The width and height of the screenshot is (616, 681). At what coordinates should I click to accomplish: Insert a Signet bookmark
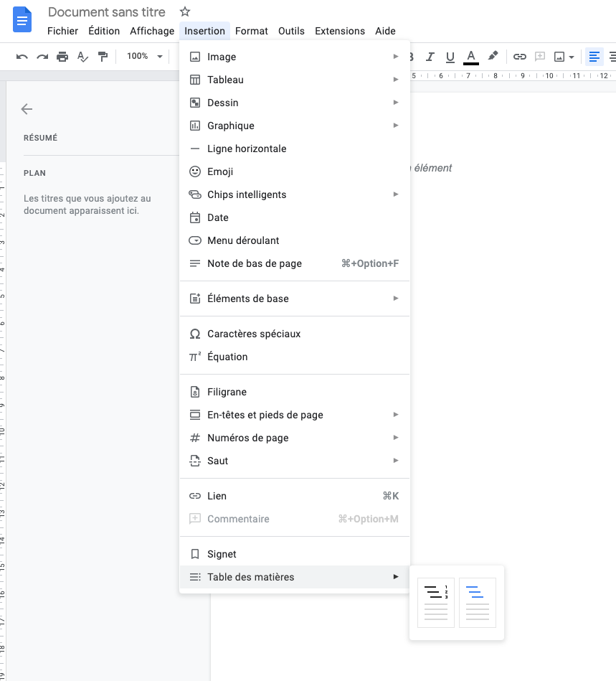click(x=294, y=554)
